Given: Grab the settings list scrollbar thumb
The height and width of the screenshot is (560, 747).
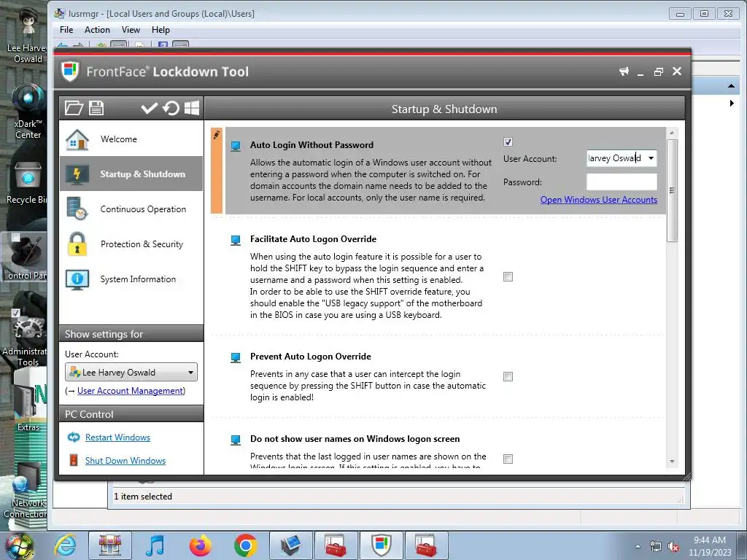Looking at the screenshot, I should pos(672,190).
